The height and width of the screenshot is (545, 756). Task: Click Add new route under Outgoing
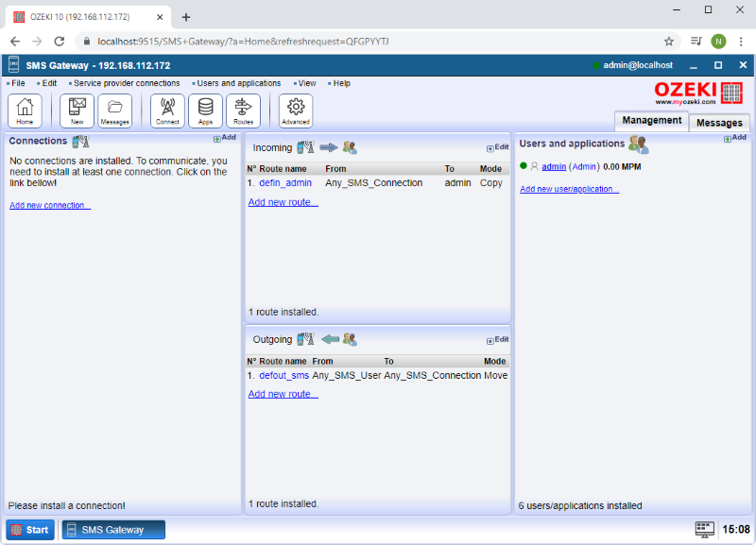tap(283, 394)
